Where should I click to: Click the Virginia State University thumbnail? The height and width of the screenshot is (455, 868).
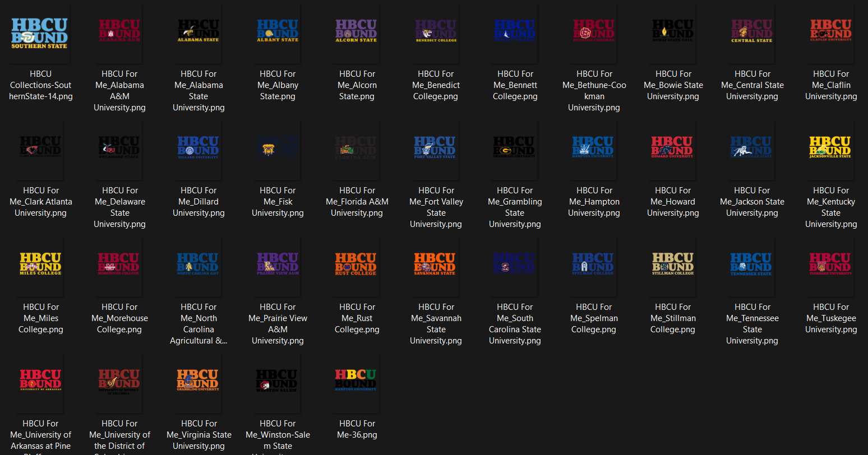(x=198, y=383)
